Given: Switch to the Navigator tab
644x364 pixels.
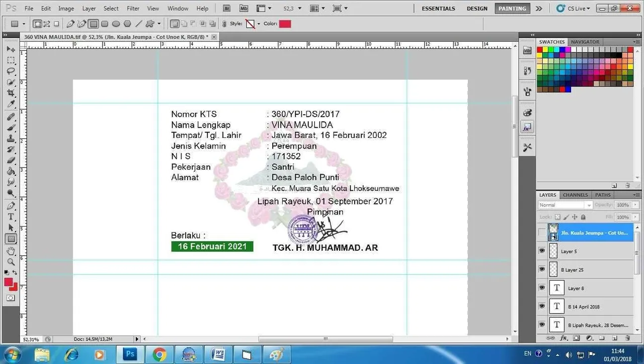Looking at the screenshot, I should (585, 42).
